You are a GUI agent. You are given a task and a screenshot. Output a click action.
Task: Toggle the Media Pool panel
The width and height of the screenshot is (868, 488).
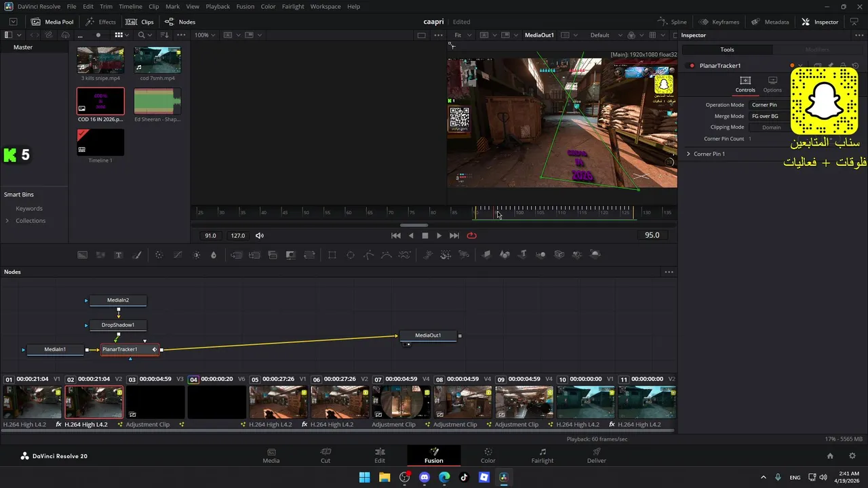(x=52, y=22)
